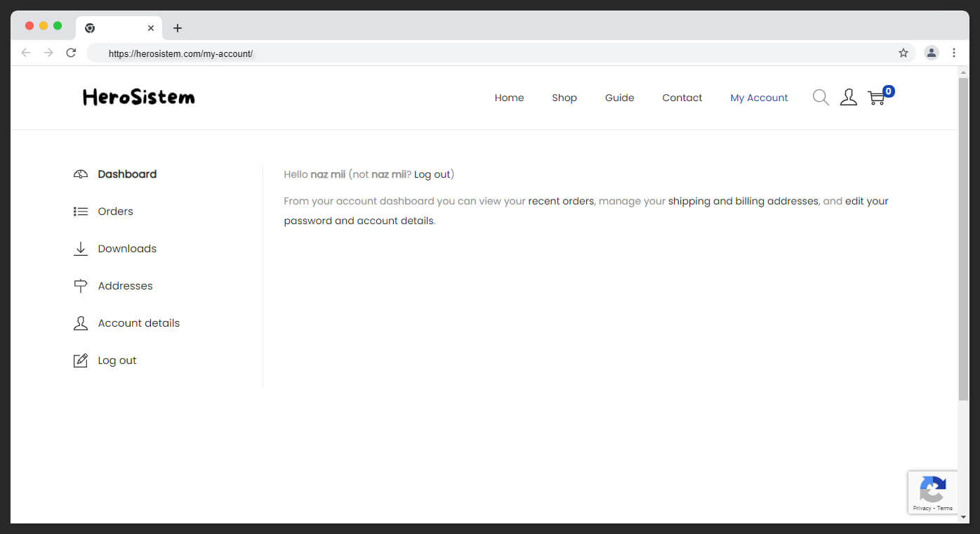Image resolution: width=980 pixels, height=534 pixels.
Task: Open the browser three-dot menu
Action: [x=954, y=53]
